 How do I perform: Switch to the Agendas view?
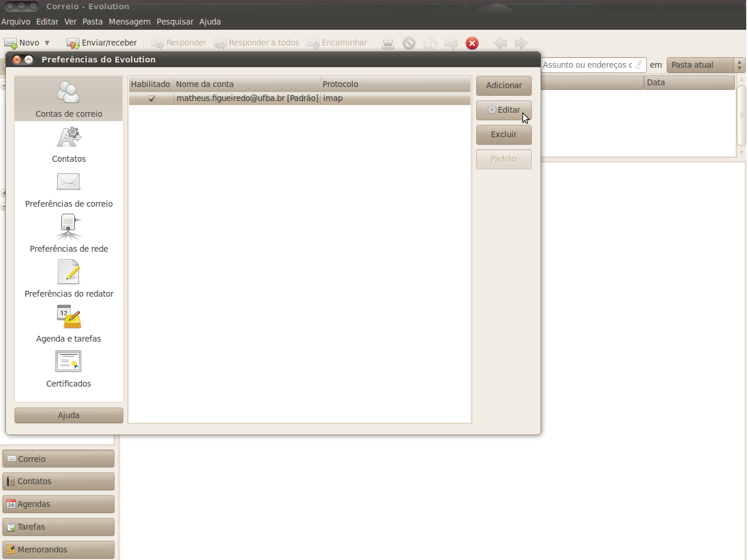[58, 504]
